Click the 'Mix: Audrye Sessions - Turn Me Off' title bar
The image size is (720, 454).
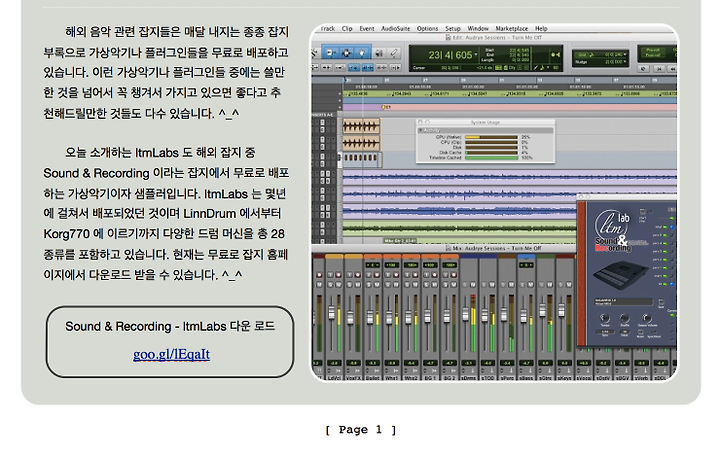494,248
